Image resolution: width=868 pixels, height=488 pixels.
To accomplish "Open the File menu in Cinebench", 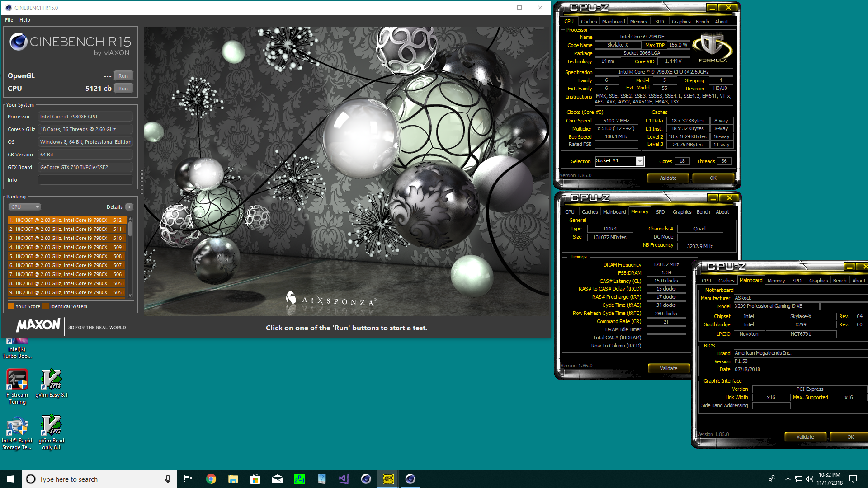I will tap(9, 20).
